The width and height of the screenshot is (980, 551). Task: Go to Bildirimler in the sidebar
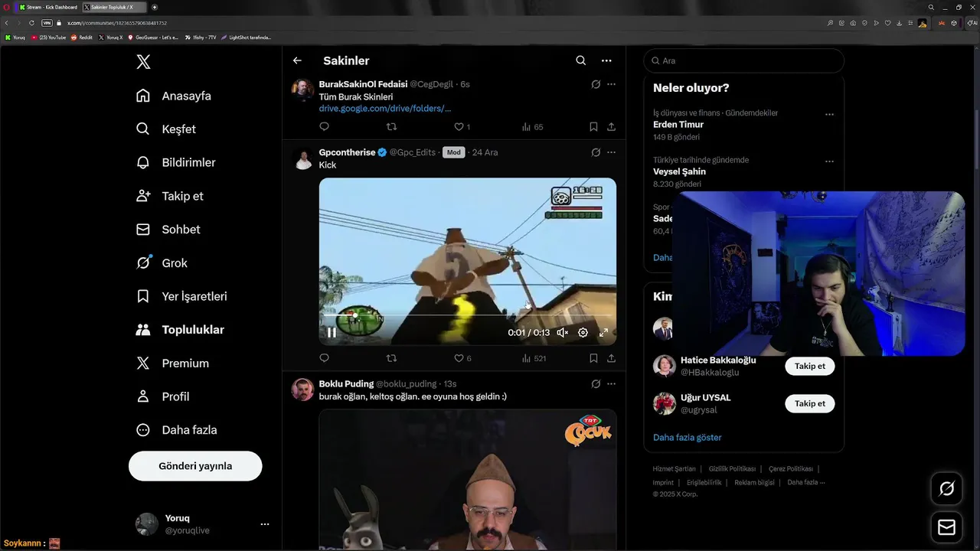tap(176, 162)
